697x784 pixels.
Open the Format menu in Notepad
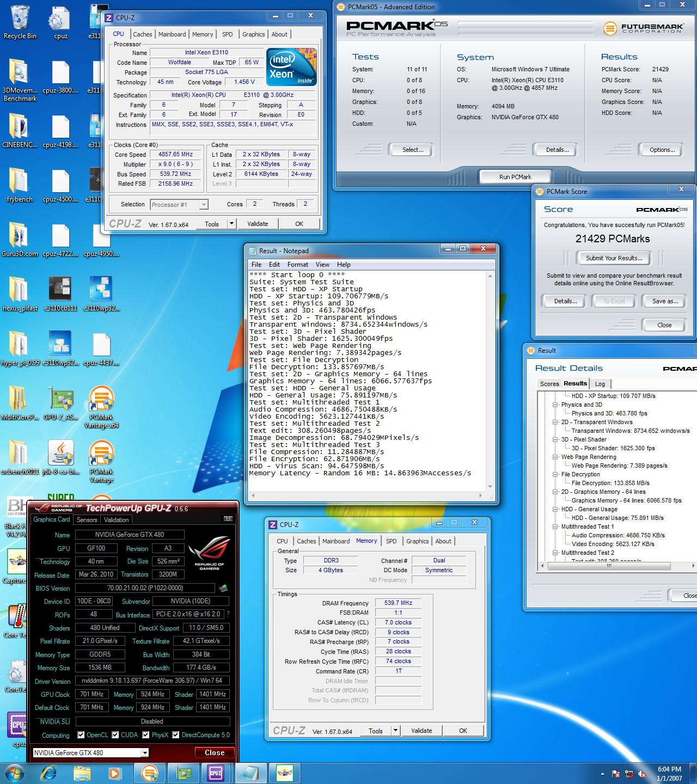point(298,265)
